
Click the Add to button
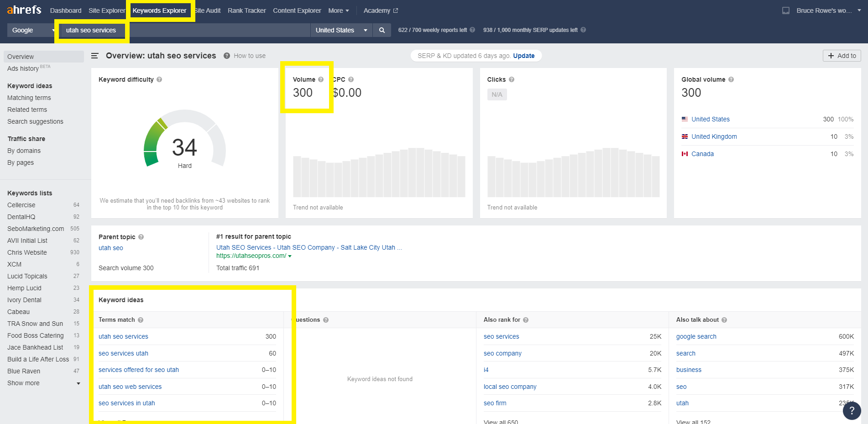(x=842, y=56)
